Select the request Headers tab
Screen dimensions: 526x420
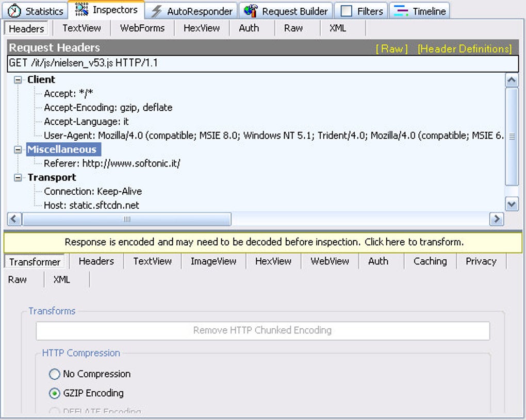26,28
